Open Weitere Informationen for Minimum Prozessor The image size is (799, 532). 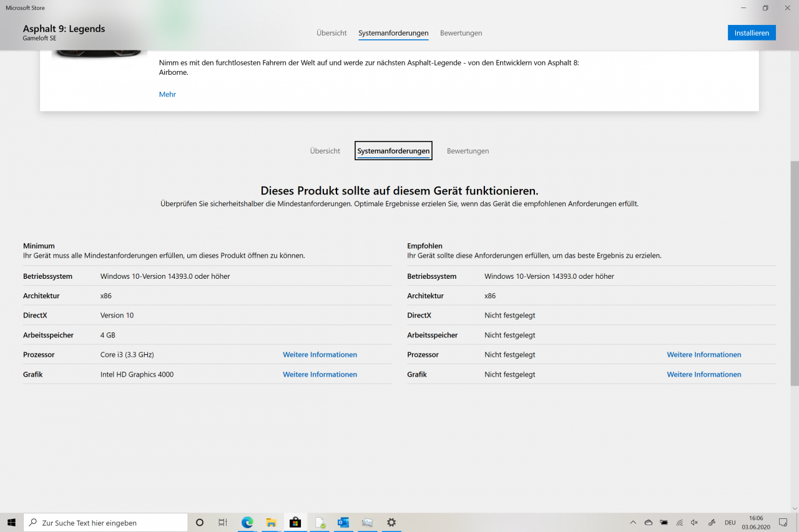click(320, 355)
